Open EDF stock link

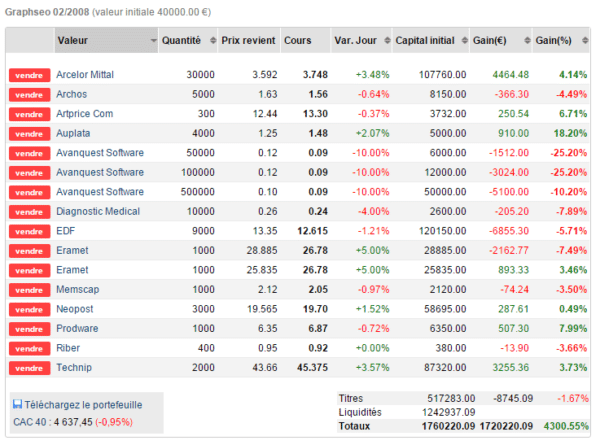point(65,231)
